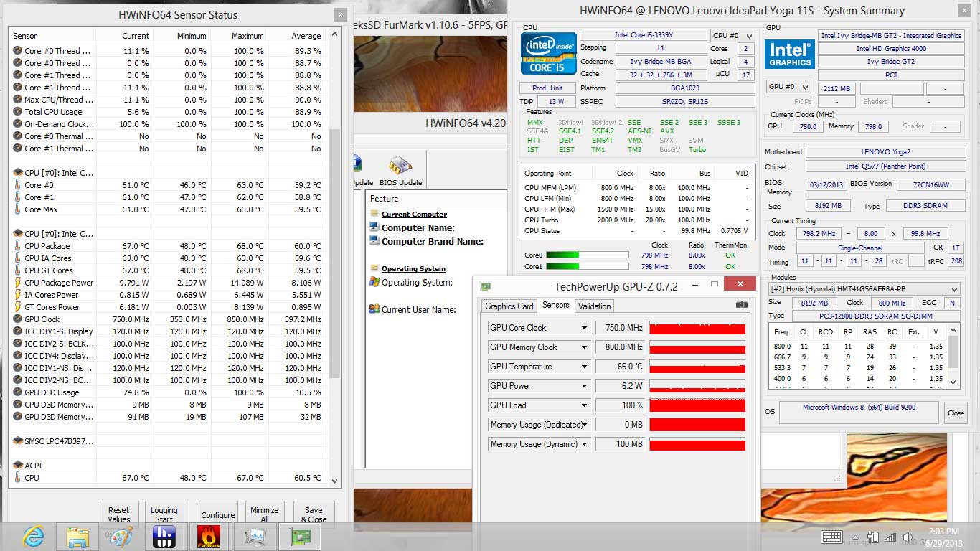Click the memory timings table scrollbar
The image size is (980, 551).
(x=953, y=356)
